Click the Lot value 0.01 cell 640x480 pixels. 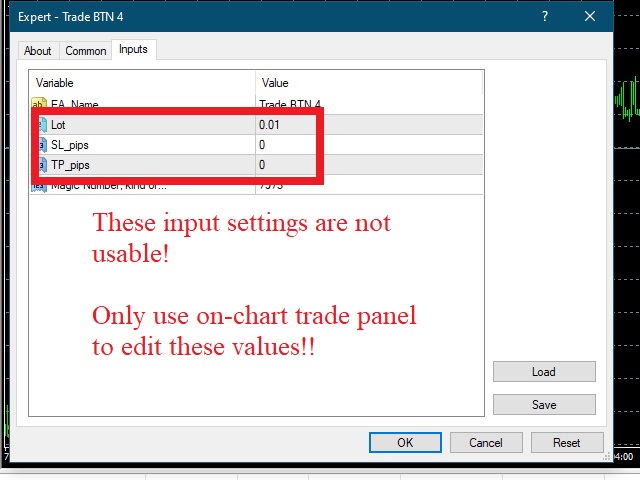tap(369, 125)
